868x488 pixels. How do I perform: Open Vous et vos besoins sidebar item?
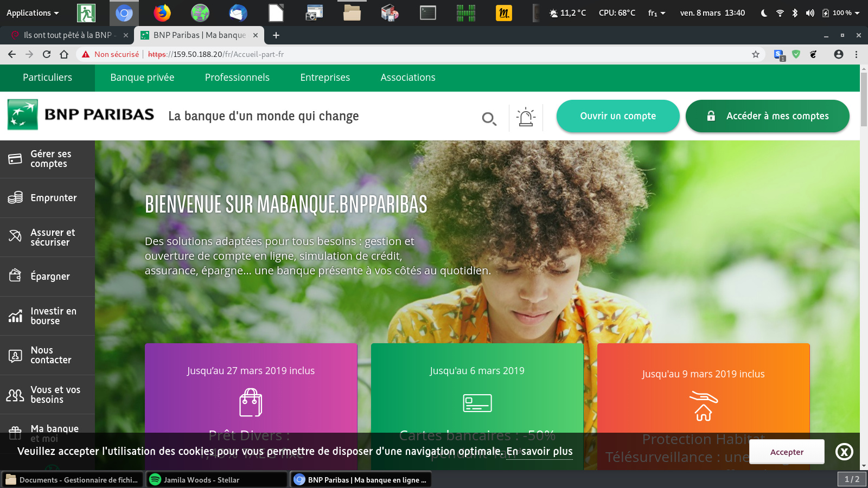[47, 395]
